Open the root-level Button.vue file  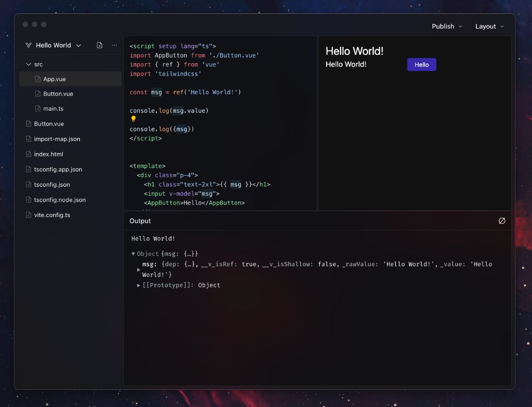point(71,124)
